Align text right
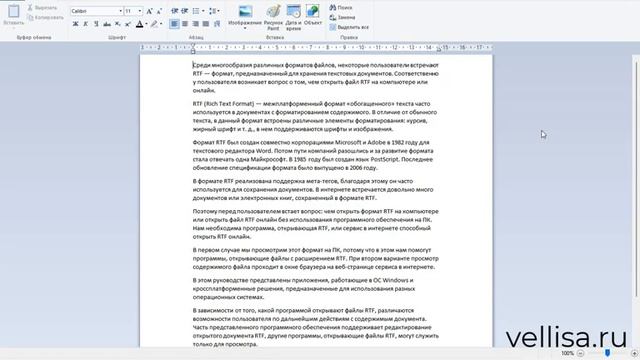The height and width of the screenshot is (360, 640). tap(196, 24)
